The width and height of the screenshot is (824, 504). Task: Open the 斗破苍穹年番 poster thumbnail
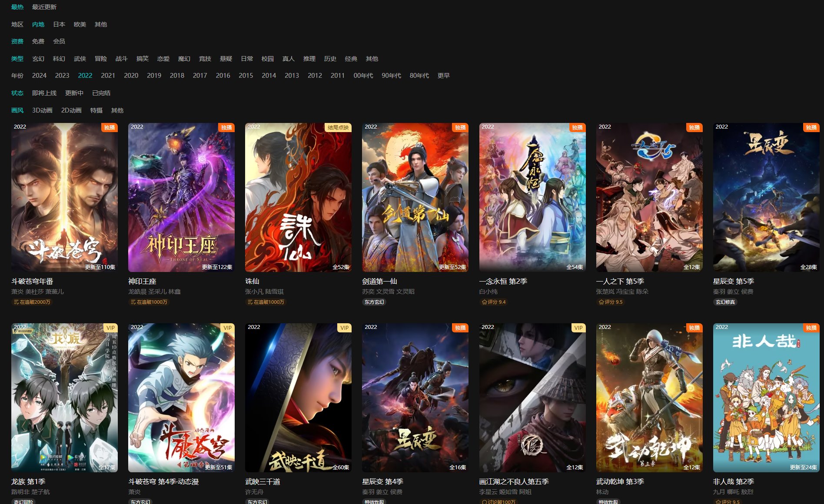(64, 197)
